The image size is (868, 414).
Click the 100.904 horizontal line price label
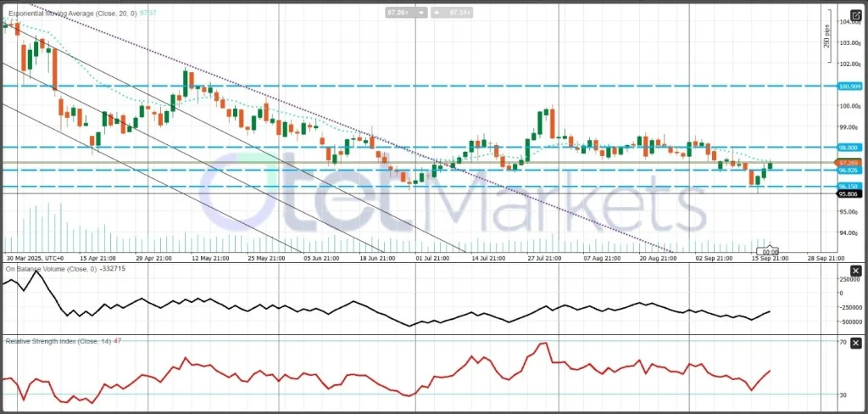pyautogui.click(x=850, y=86)
